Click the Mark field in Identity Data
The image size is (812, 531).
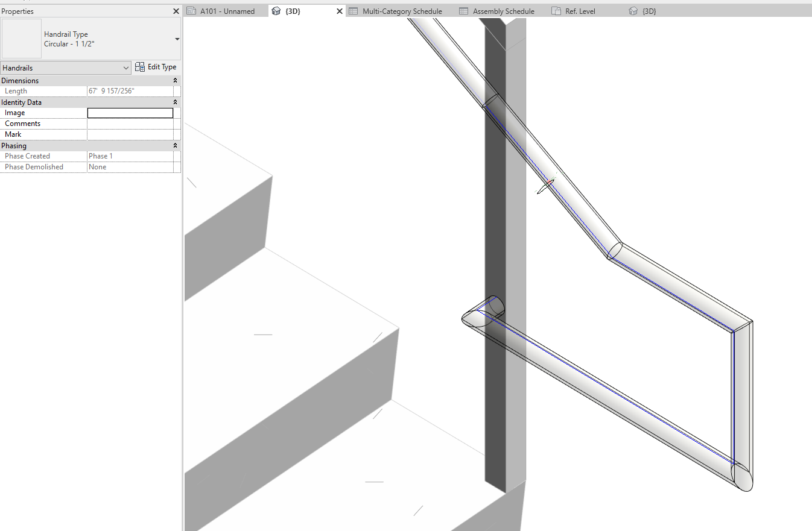130,134
